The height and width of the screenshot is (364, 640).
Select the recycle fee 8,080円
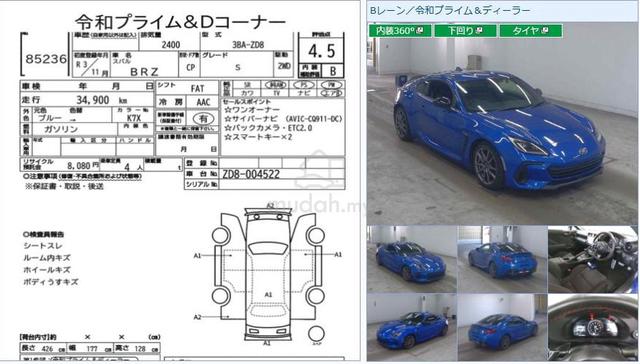tap(83, 166)
